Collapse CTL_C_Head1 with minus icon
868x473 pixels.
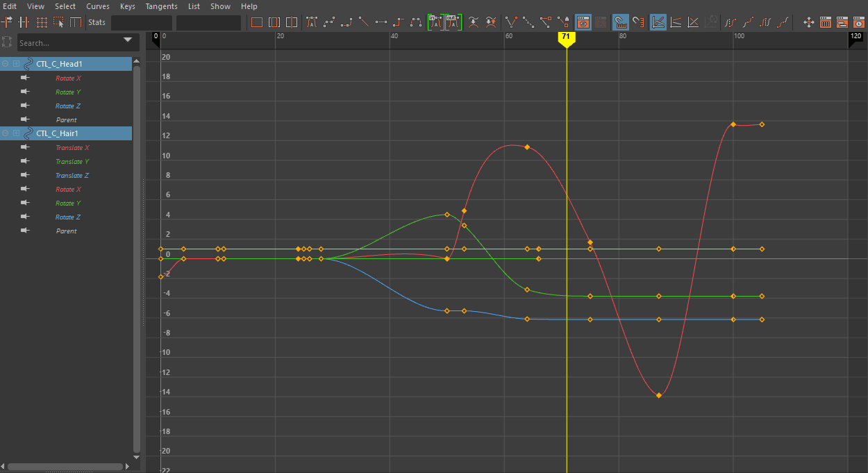coord(6,64)
